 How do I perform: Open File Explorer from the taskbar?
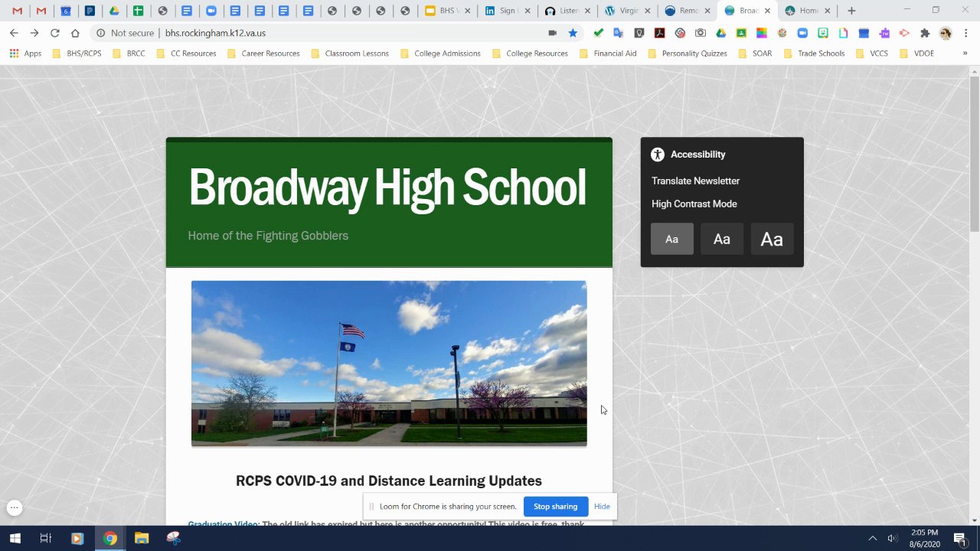(142, 538)
